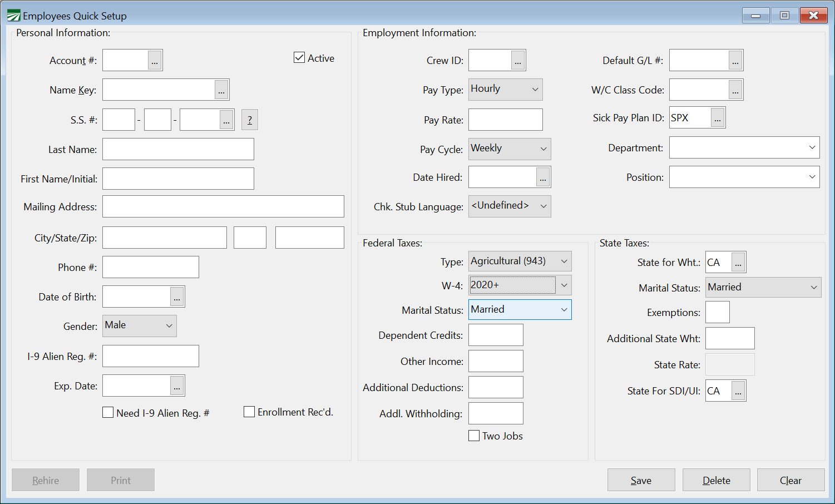Click the Delete button
The image size is (835, 504).
tap(717, 480)
